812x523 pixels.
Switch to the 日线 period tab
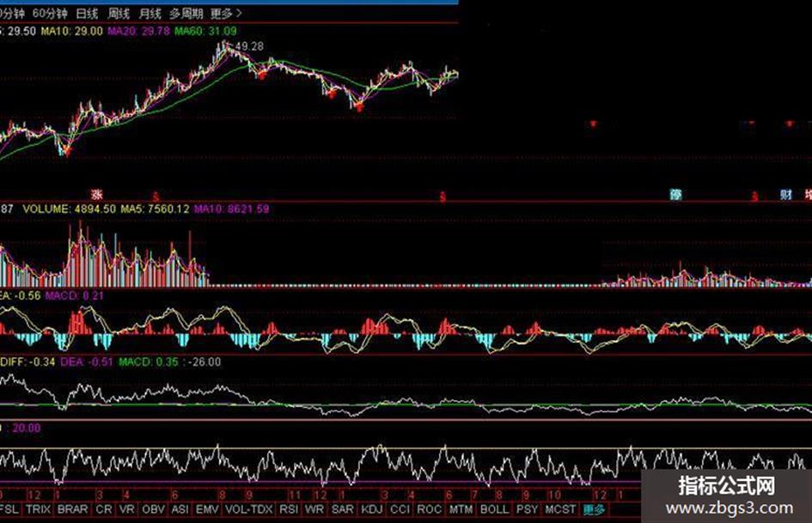87,14
